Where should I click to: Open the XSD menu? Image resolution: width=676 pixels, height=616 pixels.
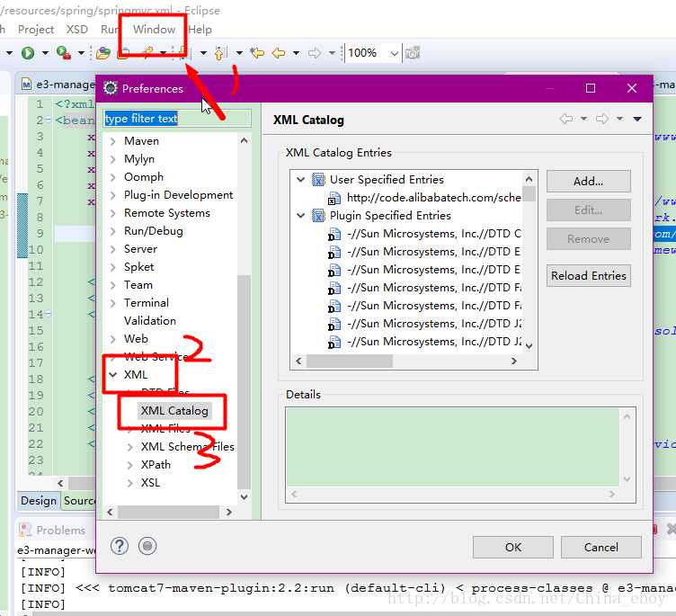(x=77, y=30)
